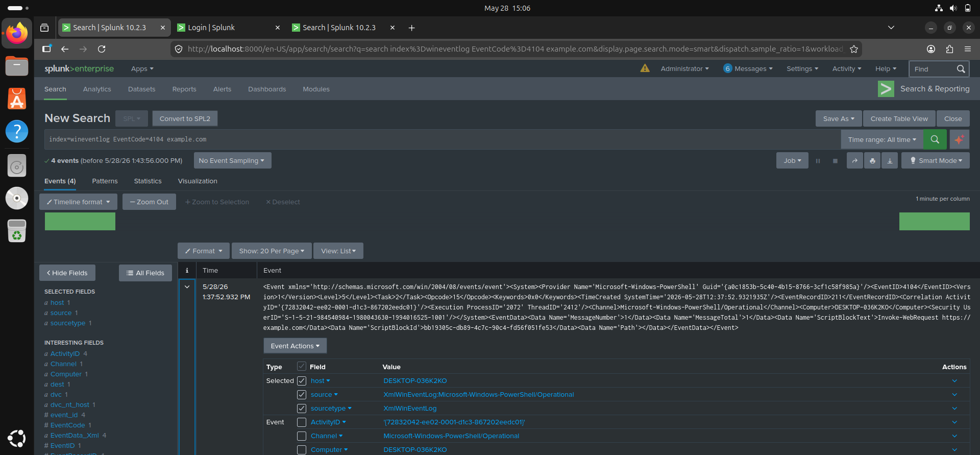Uncheck the sourcetype field checkbox
The image size is (980, 455).
[302, 409]
